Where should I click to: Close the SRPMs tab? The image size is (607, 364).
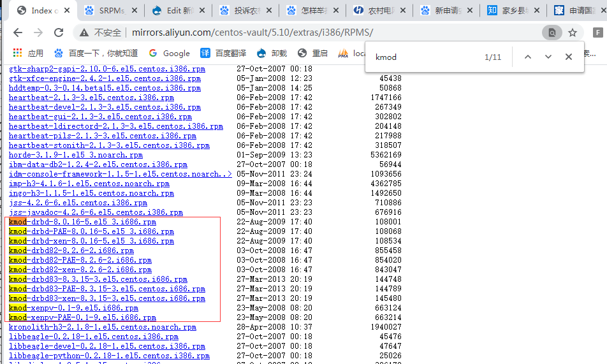pyautogui.click(x=135, y=10)
